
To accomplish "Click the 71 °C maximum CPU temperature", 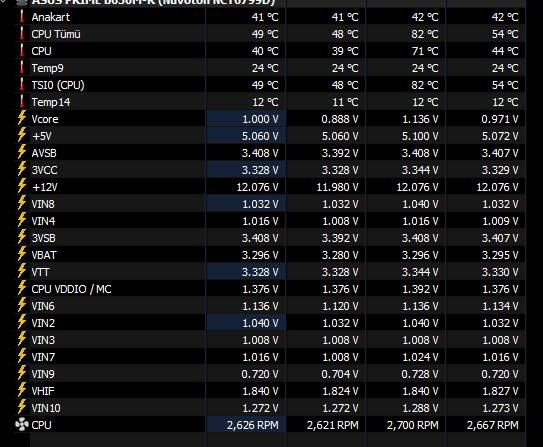I will (425, 51).
